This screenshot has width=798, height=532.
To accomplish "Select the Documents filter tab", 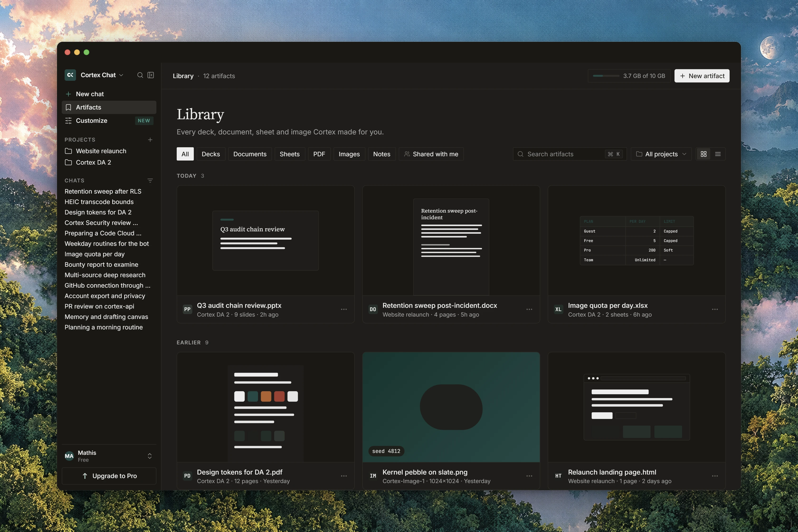I will click(x=250, y=154).
